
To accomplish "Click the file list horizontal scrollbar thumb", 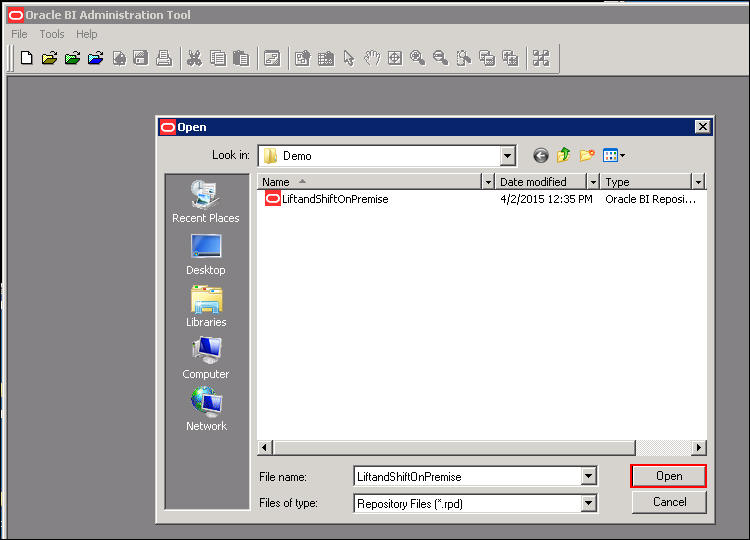I will click(x=454, y=448).
